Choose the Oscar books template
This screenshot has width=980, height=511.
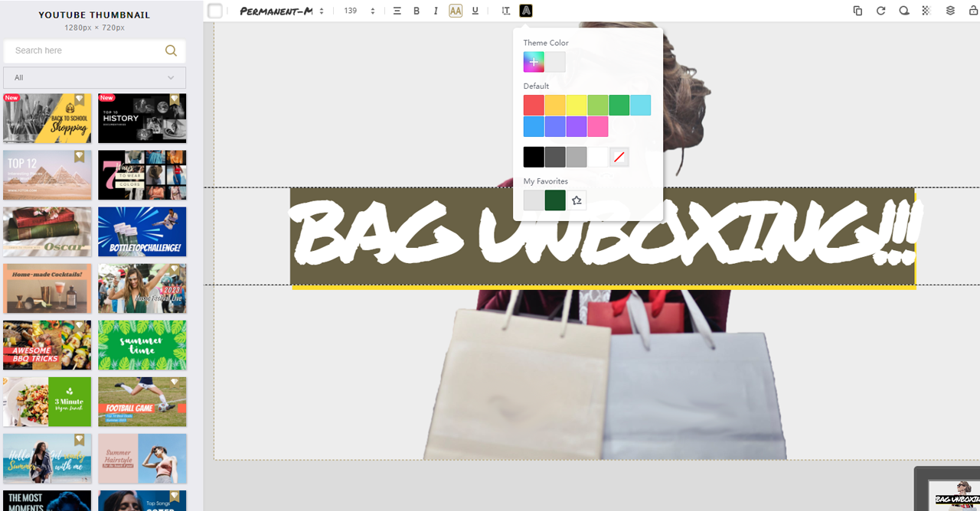point(47,231)
